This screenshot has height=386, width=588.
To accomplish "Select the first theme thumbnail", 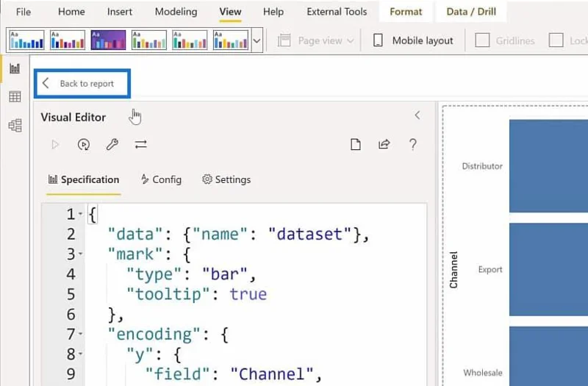I will pyautogui.click(x=26, y=40).
